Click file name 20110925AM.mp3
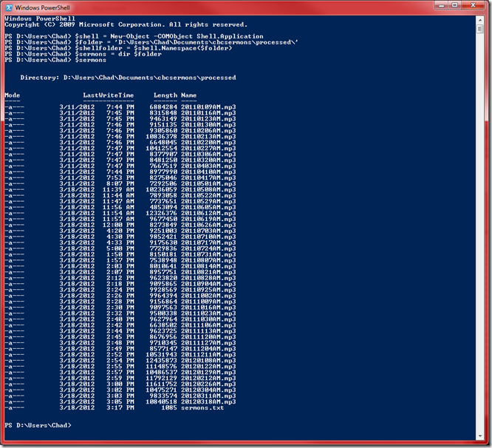 [x=208, y=290]
